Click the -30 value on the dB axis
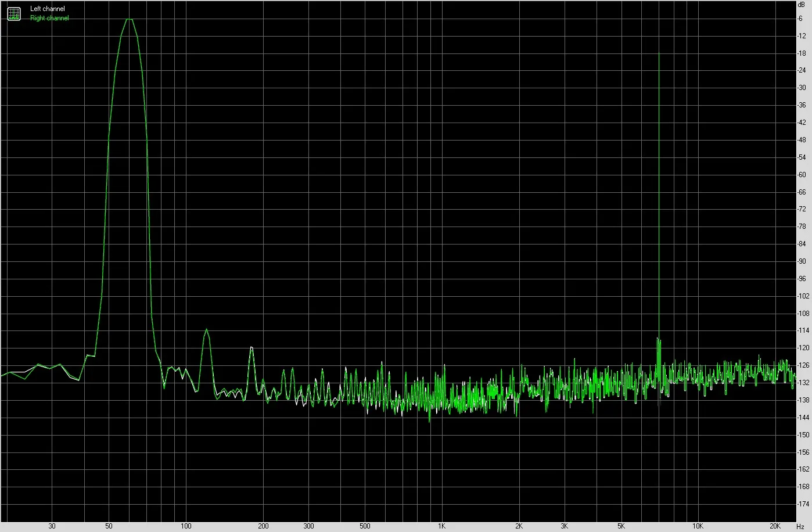 [x=802, y=88]
